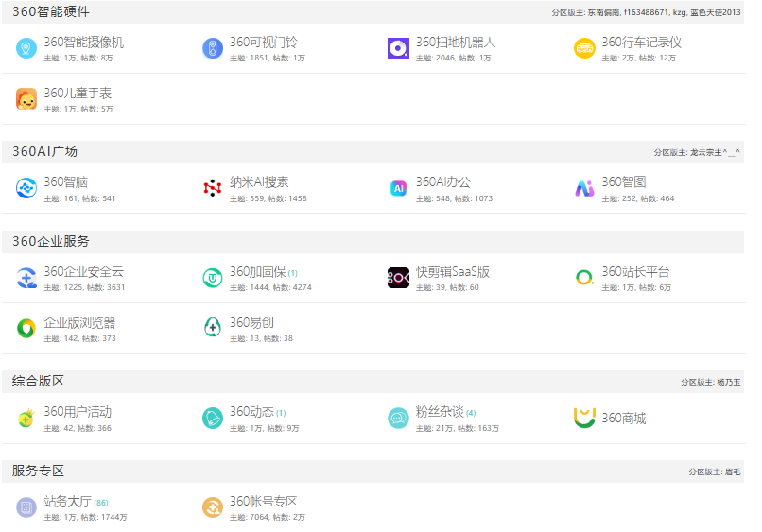Click the 360动态 teal bell icon

[x=213, y=419]
